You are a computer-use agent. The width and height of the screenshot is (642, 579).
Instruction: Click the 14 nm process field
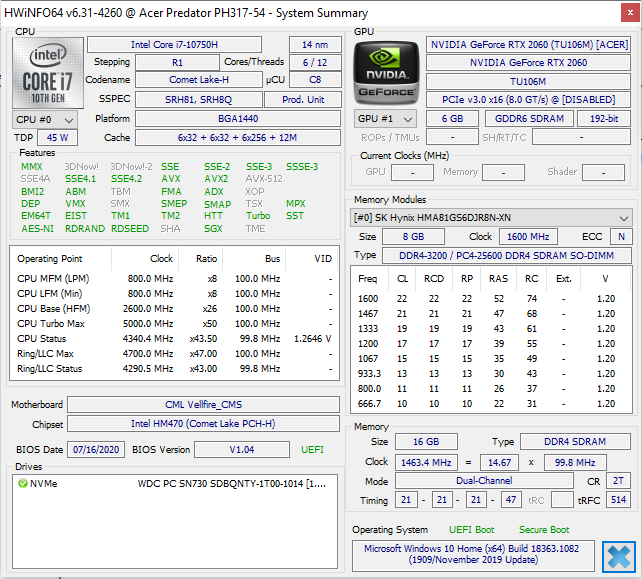click(315, 44)
